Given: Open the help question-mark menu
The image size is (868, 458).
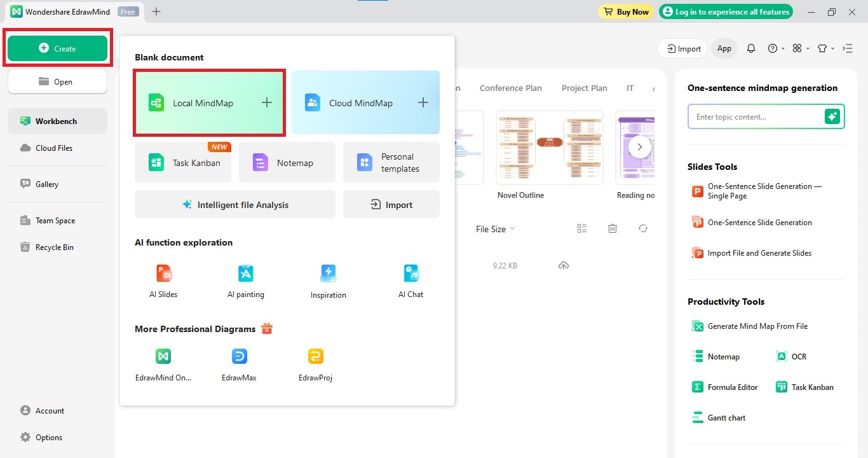Looking at the screenshot, I should point(776,48).
